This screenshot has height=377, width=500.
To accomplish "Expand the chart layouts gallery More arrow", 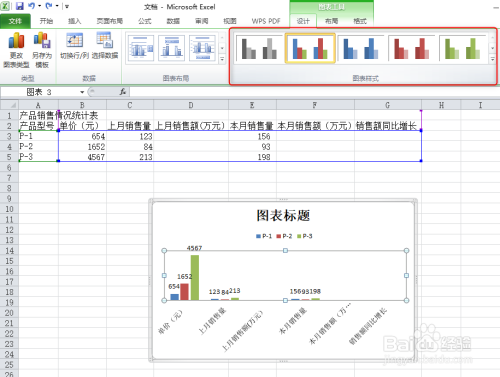I will (222, 59).
